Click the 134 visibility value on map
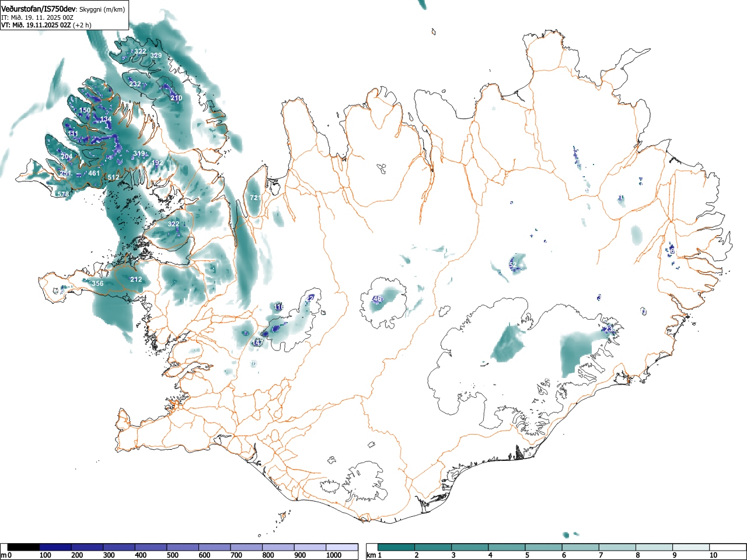This screenshot has height=560, width=747. pyautogui.click(x=106, y=119)
